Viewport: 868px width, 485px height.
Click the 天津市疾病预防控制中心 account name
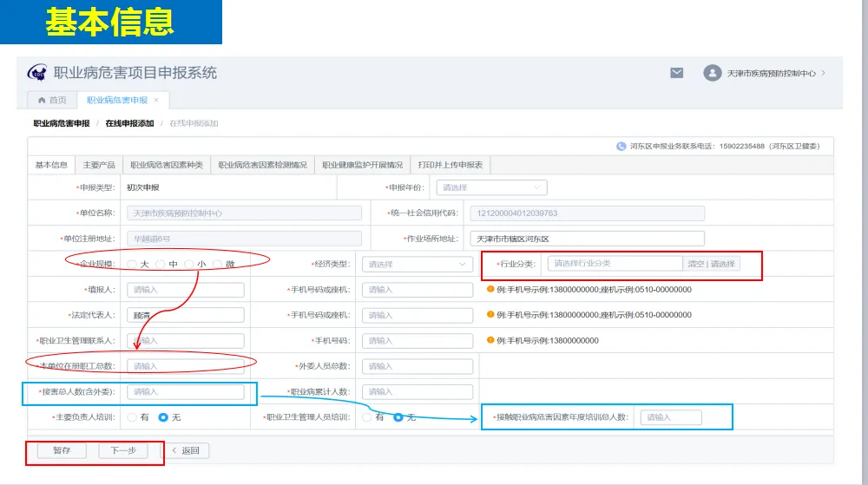click(771, 73)
